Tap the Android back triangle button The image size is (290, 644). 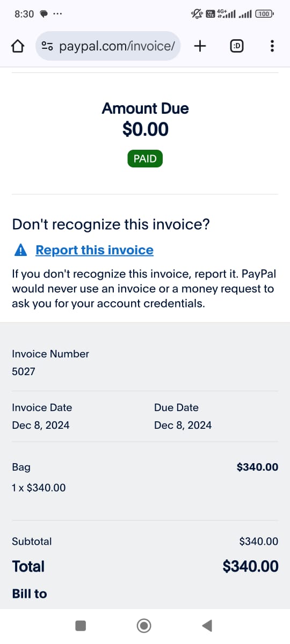coord(207,625)
